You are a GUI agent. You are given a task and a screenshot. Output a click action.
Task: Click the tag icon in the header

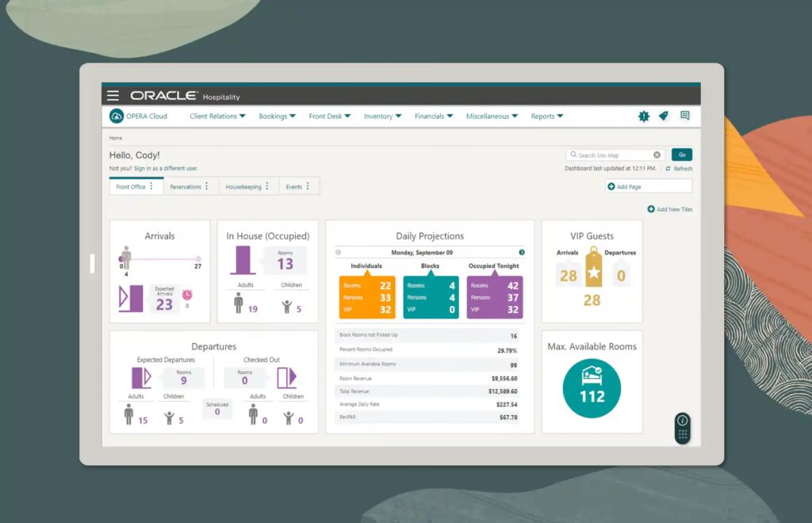pos(664,116)
